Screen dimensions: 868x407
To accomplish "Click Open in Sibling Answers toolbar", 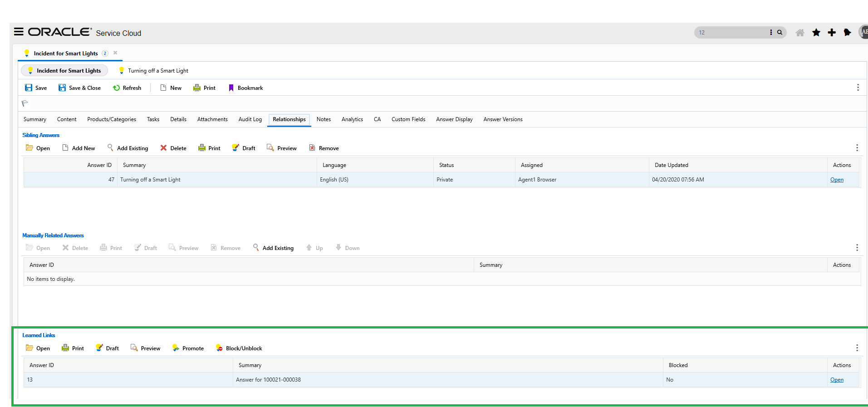I will pyautogui.click(x=38, y=148).
